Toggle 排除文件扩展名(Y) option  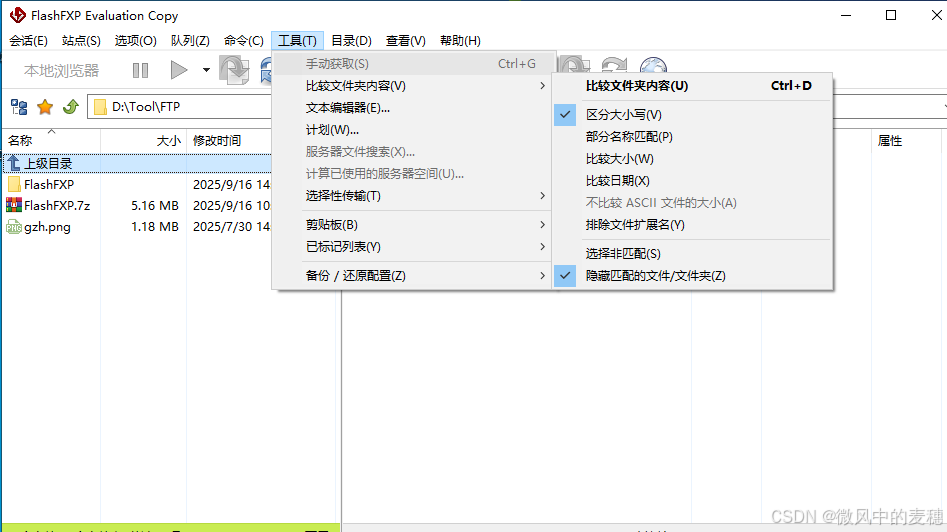tap(692, 225)
